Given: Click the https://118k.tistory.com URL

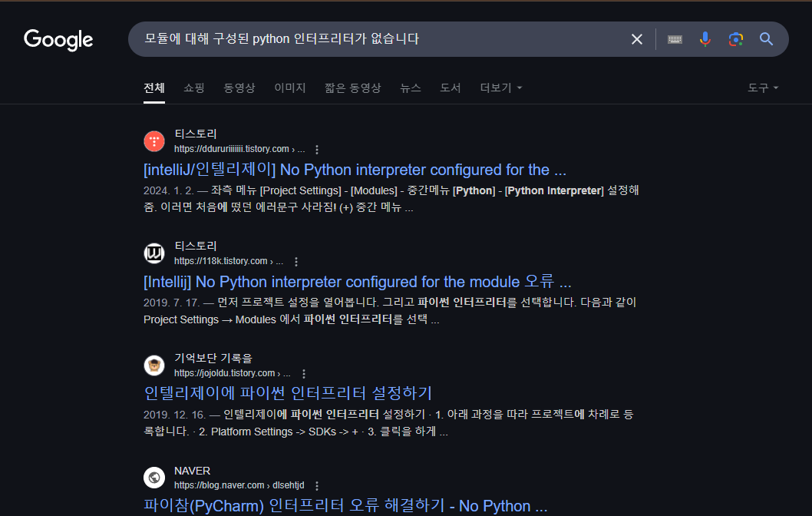Looking at the screenshot, I should 229,261.
